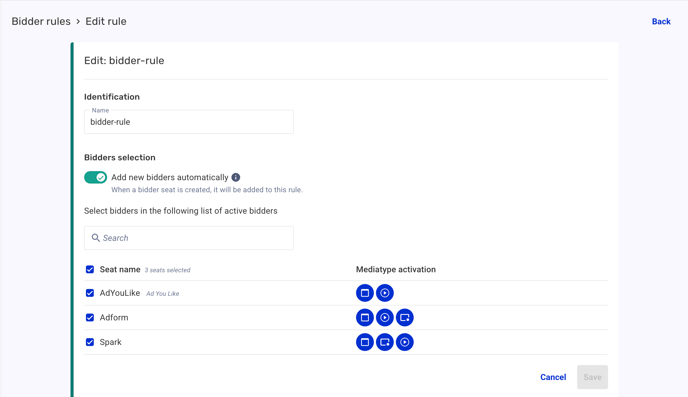Toggle video play mediatype icon for AdYouLike
This screenshot has height=397, width=688.
pos(385,293)
